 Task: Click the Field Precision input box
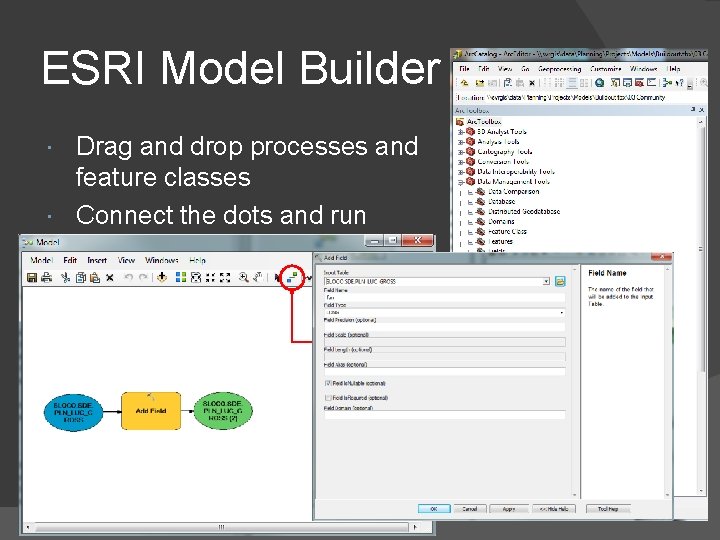point(444,327)
